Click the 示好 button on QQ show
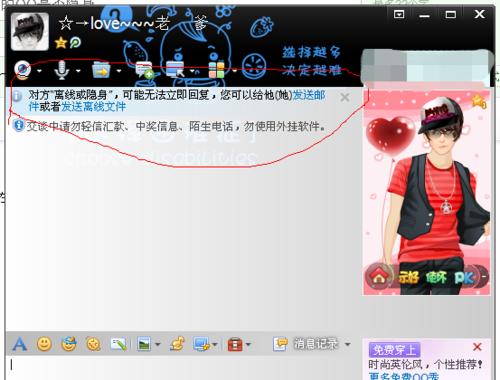 pos(409,277)
